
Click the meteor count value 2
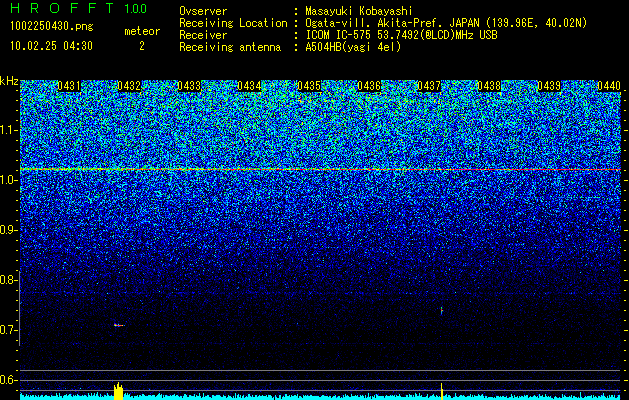[142, 46]
